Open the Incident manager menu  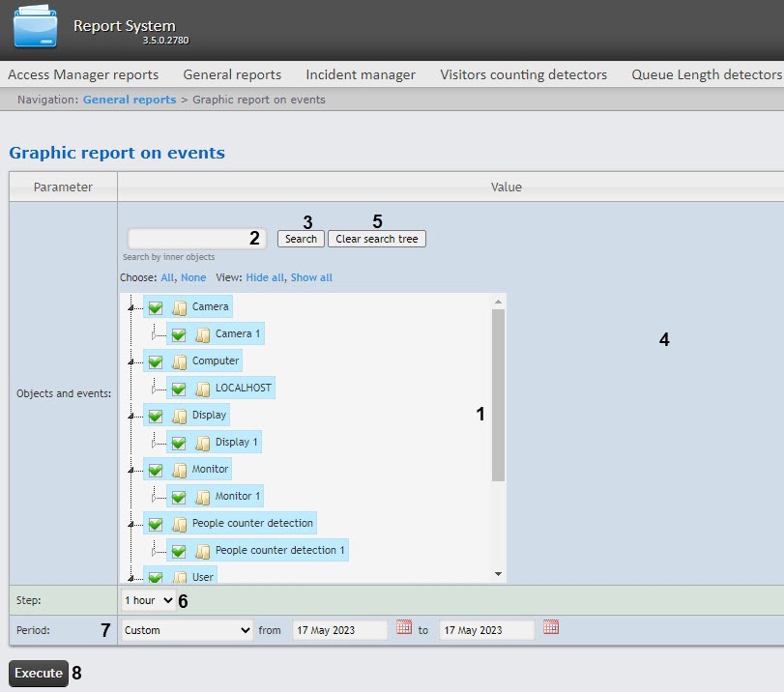click(361, 74)
